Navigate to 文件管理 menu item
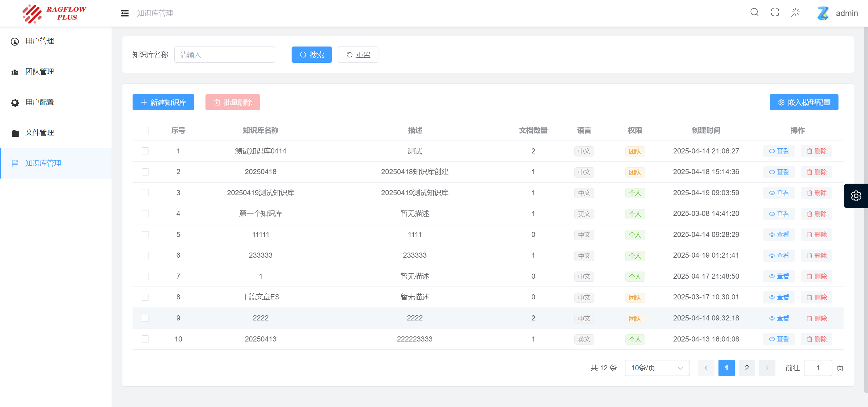This screenshot has height=407, width=868. coord(40,133)
